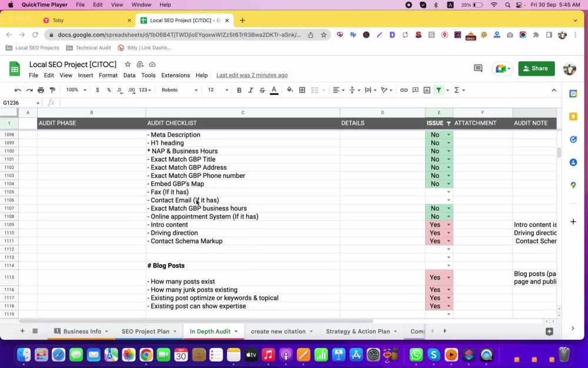
Task: Click the Undo icon in toolbar
Action: coord(18,90)
